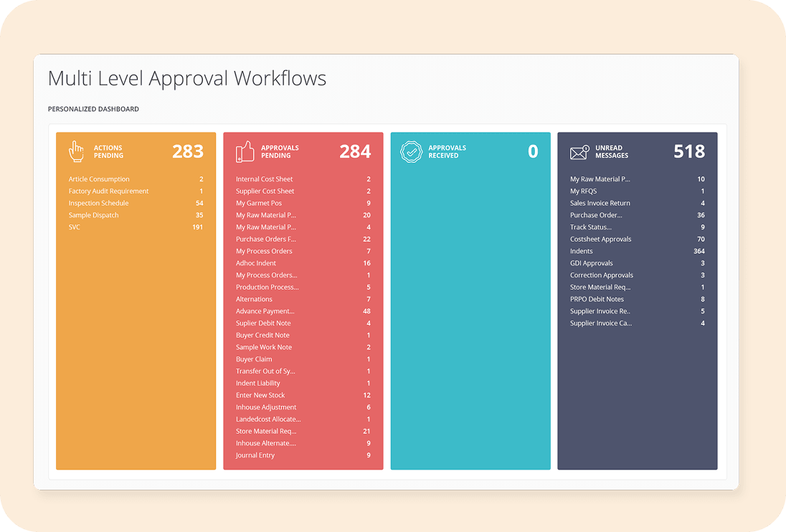This screenshot has width=786, height=532.
Task: Click the 283 actions pending total
Action: [x=187, y=151]
